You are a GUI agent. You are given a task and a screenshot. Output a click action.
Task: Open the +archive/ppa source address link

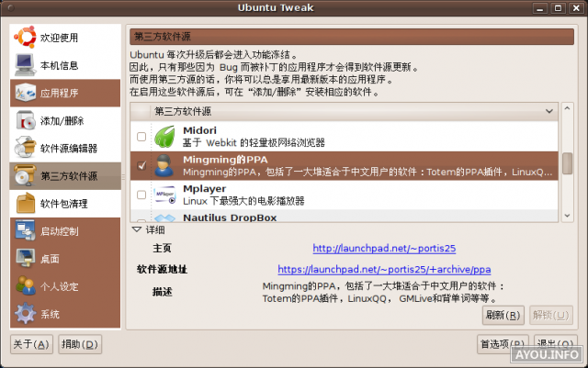384,269
